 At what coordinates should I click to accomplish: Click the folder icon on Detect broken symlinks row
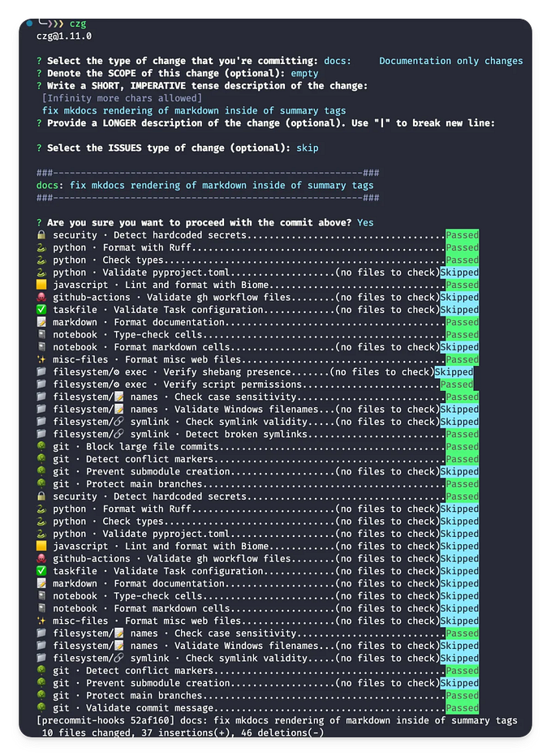pos(41,434)
